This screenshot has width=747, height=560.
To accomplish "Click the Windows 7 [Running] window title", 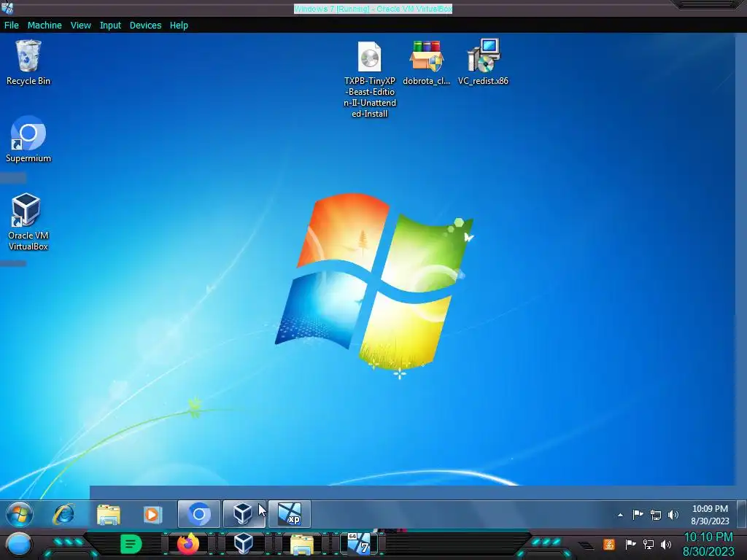I will tap(373, 9).
